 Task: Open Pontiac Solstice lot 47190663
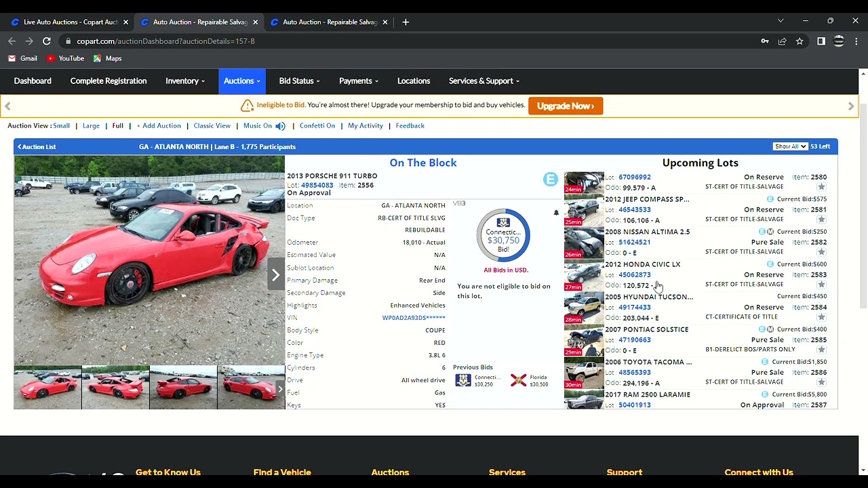coord(635,340)
